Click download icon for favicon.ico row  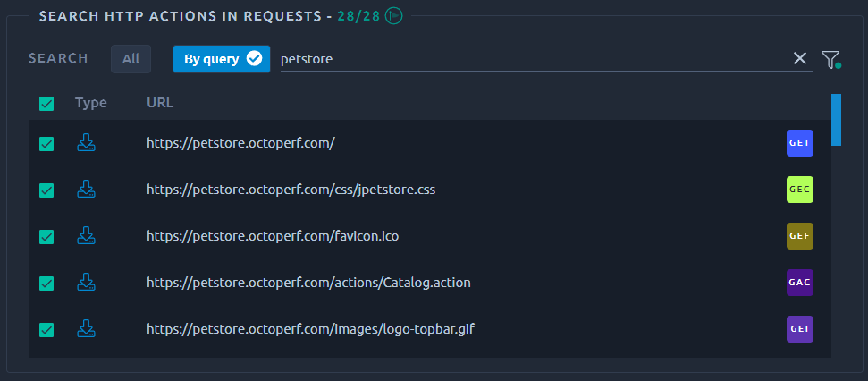click(86, 235)
